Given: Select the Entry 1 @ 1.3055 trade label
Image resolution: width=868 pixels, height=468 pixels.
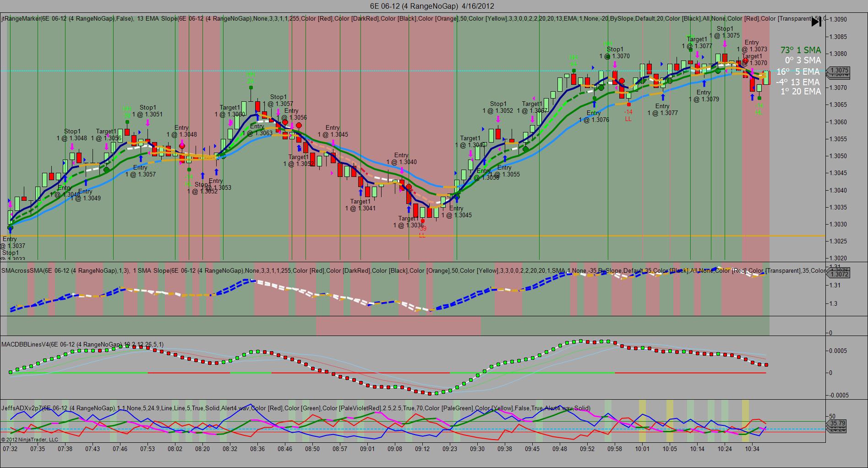Looking at the screenshot, I should click(505, 171).
